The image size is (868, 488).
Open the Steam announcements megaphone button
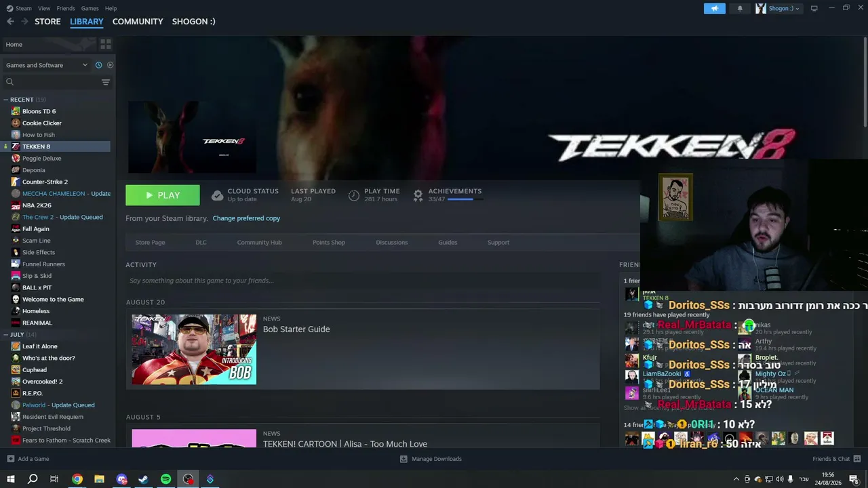coord(714,8)
